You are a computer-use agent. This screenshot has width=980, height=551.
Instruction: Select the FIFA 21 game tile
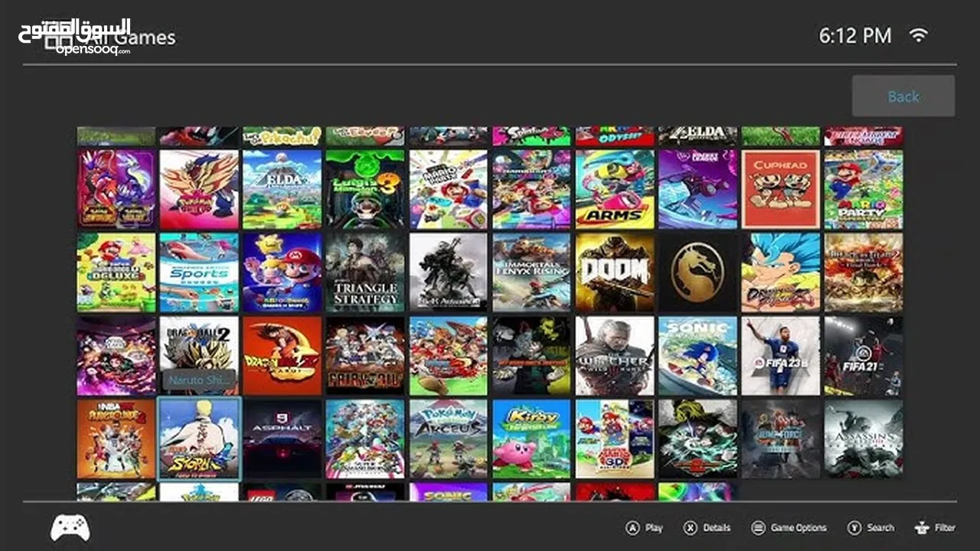[x=864, y=356]
